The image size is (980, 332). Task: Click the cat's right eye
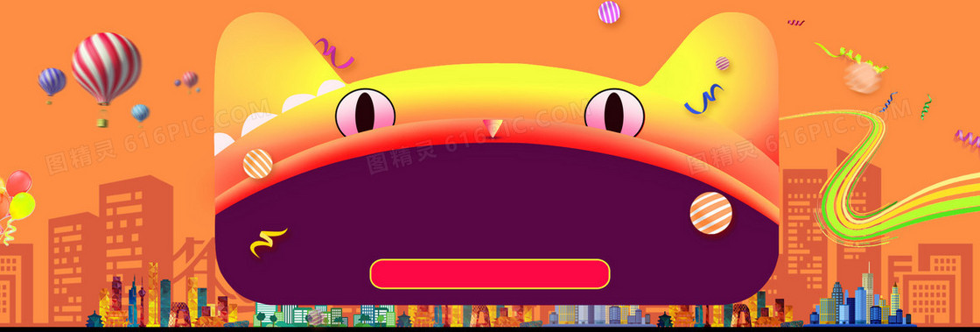(x=614, y=112)
